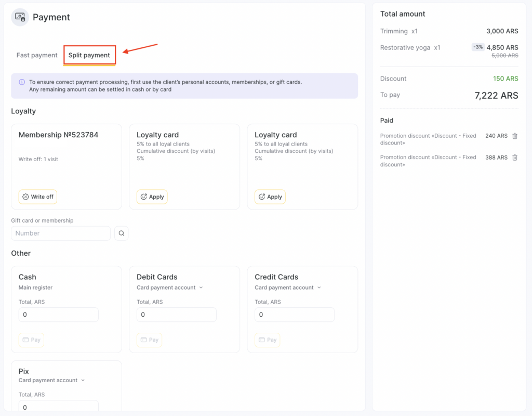Viewport: 532px width, 416px height.
Task: Click the Credit Cards total amount field
Action: [x=294, y=315]
